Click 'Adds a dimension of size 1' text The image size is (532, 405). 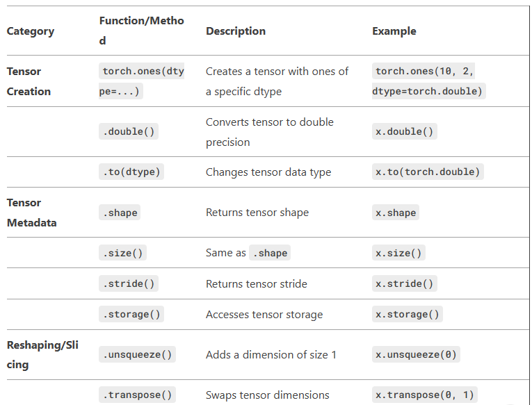(271, 354)
